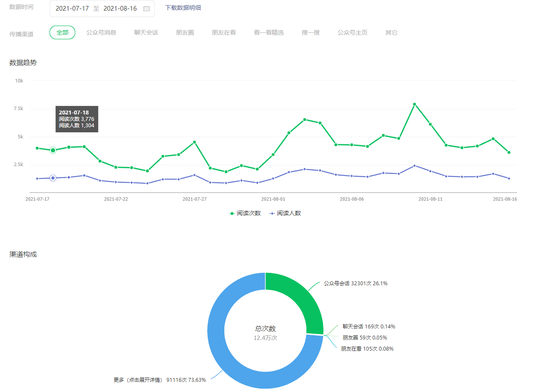Select the 全部 channel filter
Screen dimensions: 538x392
point(62,32)
